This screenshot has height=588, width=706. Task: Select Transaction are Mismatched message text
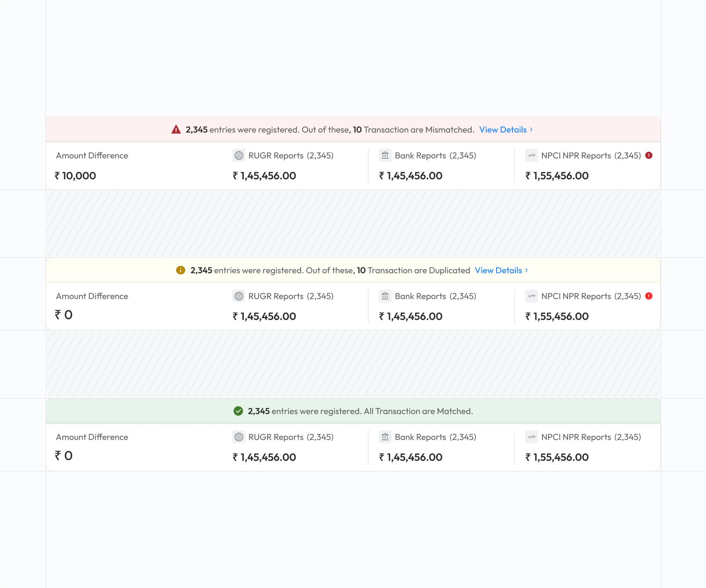(419, 130)
